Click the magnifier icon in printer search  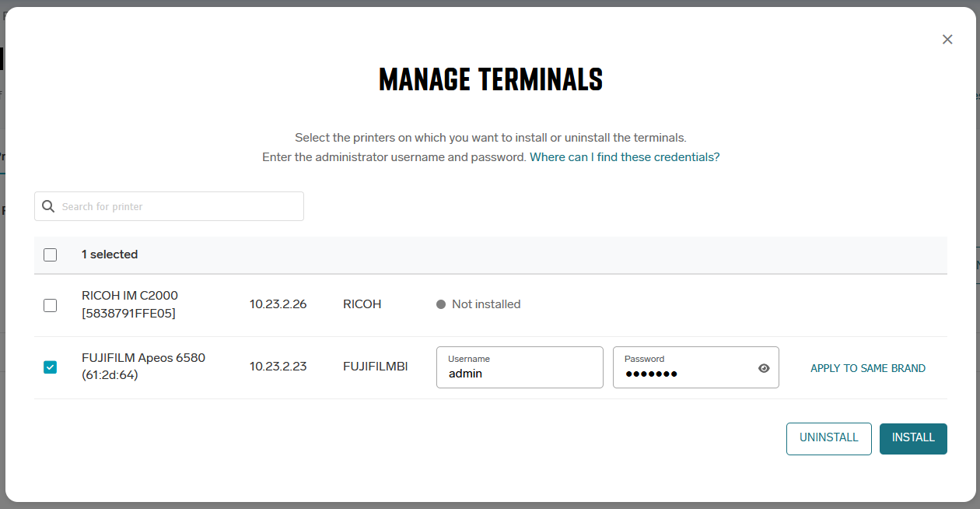coord(48,206)
